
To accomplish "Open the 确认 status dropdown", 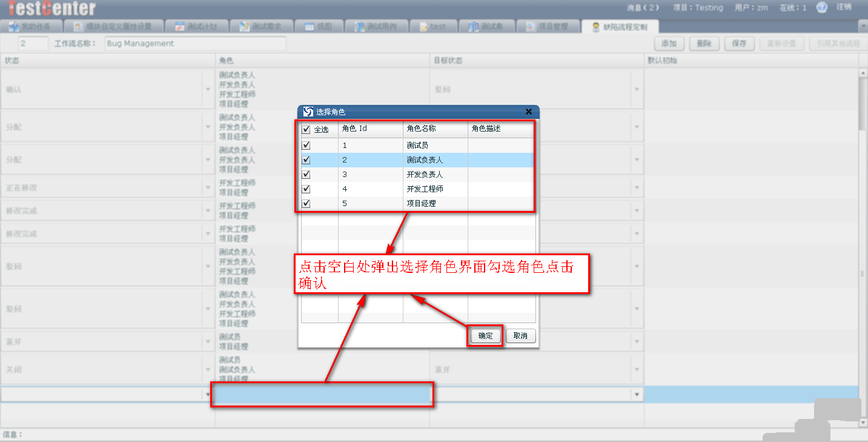I will [x=208, y=89].
